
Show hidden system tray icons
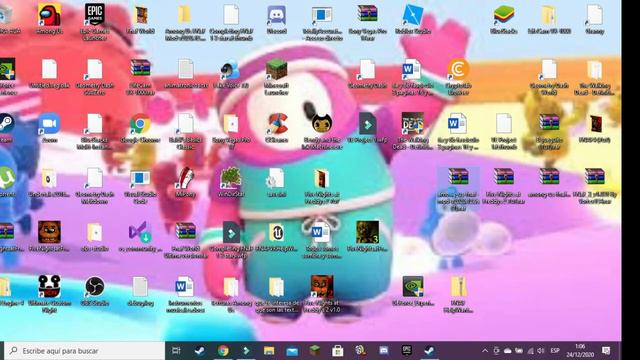coord(484,351)
